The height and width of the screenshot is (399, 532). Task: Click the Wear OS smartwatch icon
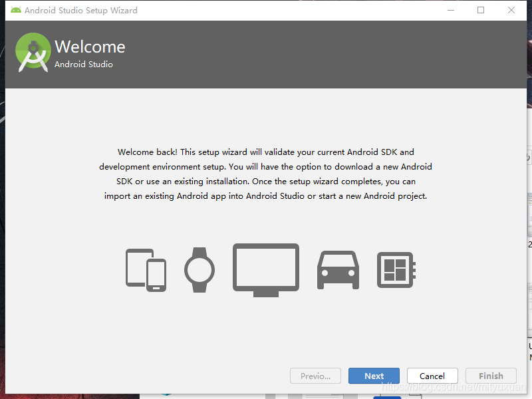point(198,269)
